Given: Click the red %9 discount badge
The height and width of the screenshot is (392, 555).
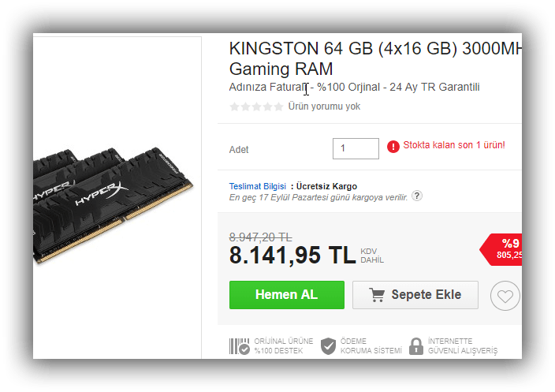Looking at the screenshot, I should pos(501,250).
